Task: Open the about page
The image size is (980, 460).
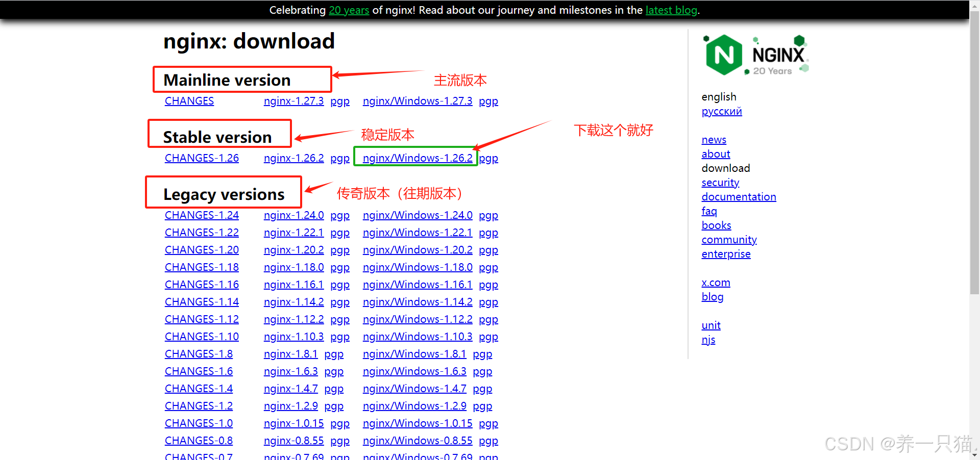Action: coord(716,154)
